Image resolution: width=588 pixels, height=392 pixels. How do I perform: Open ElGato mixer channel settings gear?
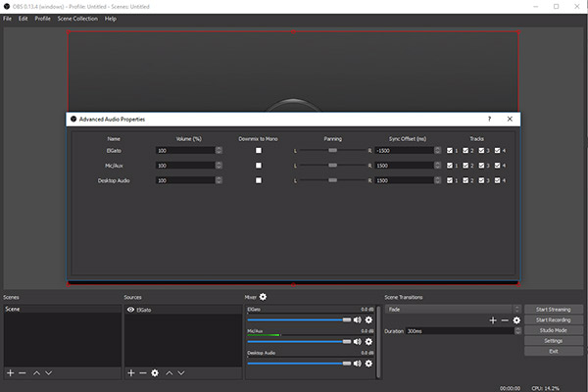(368, 320)
